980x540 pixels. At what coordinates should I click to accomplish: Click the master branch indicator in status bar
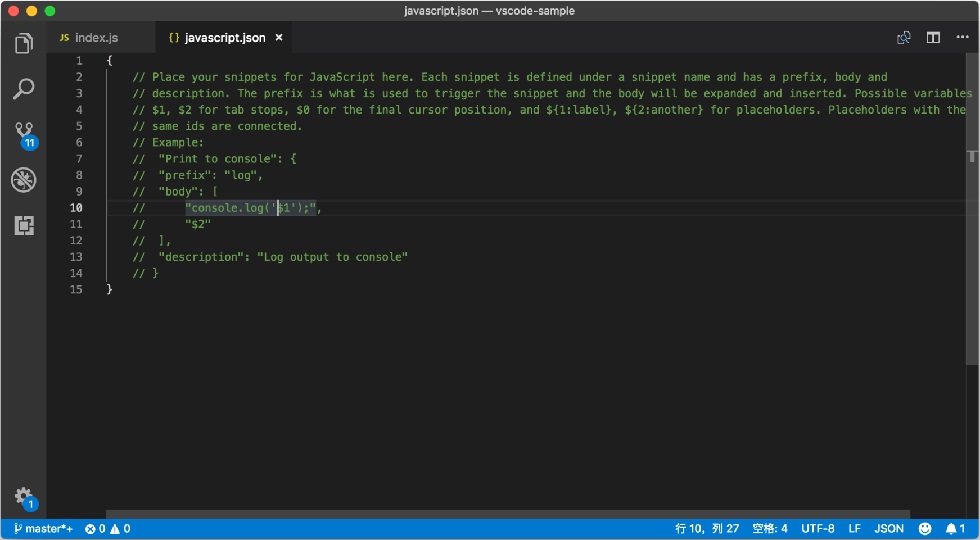[x=42, y=529]
